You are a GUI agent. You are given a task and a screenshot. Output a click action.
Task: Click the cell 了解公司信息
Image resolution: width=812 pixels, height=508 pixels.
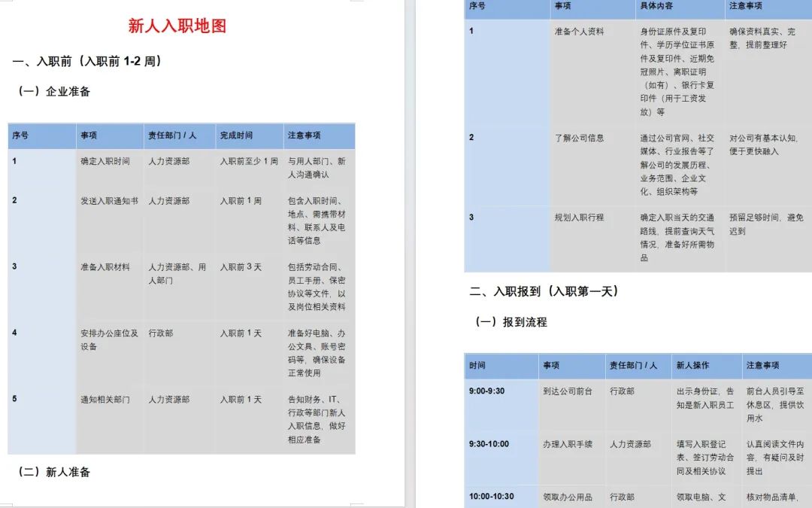[x=579, y=138]
